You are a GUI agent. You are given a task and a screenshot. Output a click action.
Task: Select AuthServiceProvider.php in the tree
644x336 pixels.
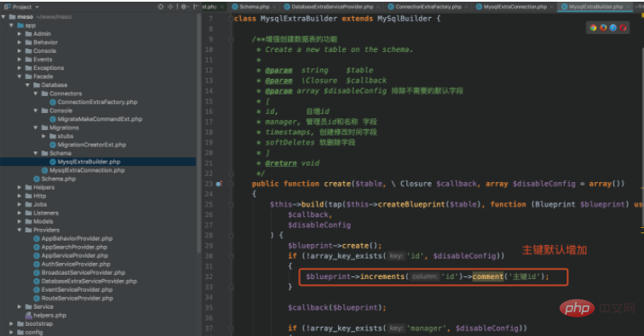pos(76,265)
